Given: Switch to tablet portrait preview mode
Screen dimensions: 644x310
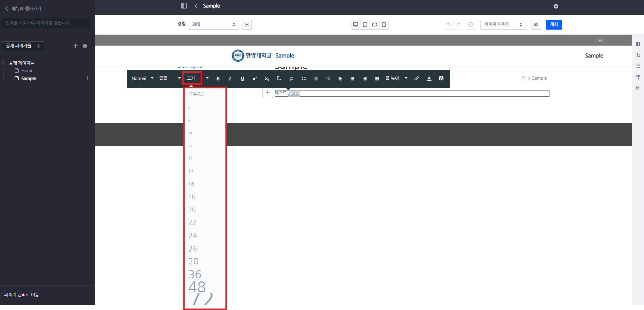Looking at the screenshot, I should click(x=365, y=25).
